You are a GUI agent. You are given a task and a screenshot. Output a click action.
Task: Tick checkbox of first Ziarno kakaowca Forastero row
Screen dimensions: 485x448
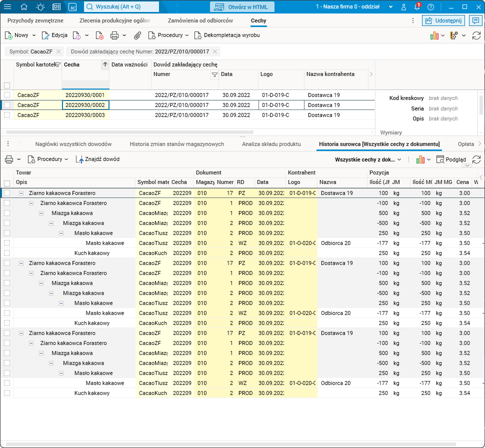[7, 193]
